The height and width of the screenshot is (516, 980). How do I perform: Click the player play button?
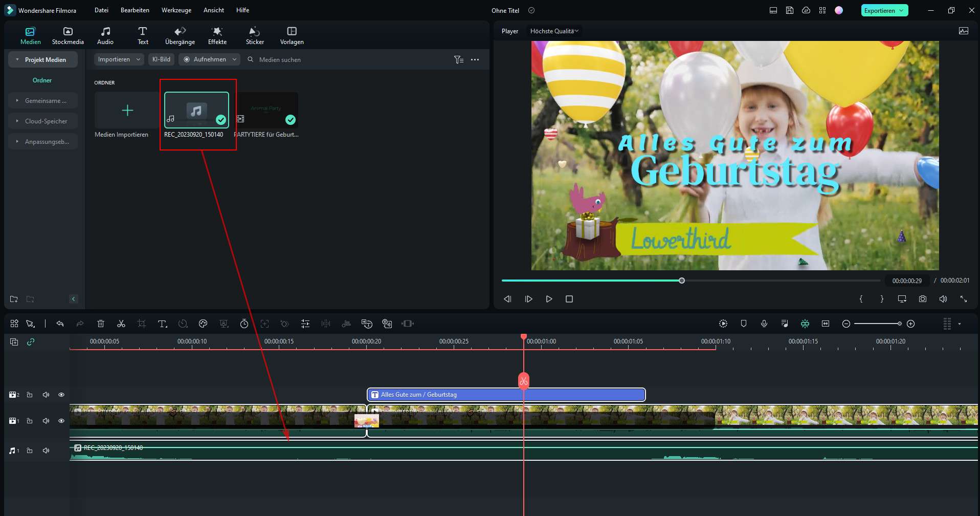click(x=549, y=299)
